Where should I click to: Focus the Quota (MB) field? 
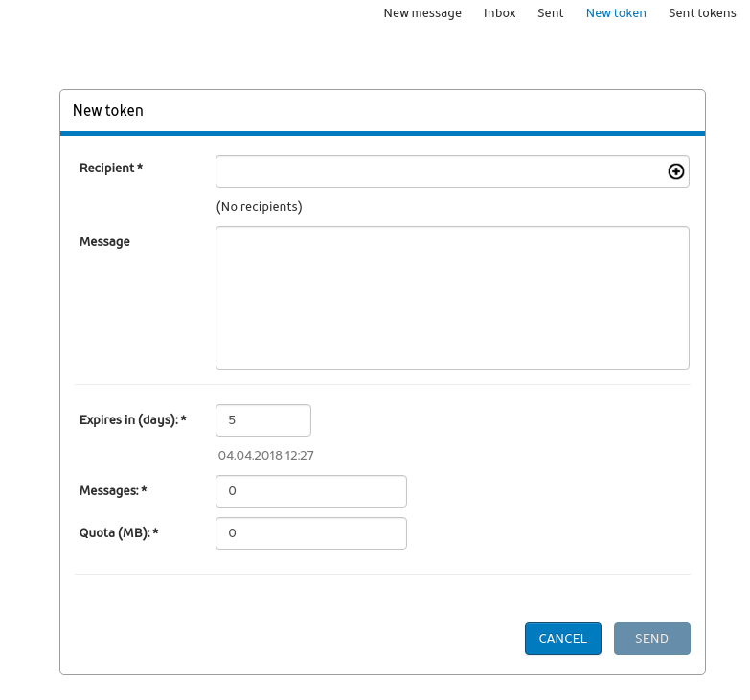(311, 533)
